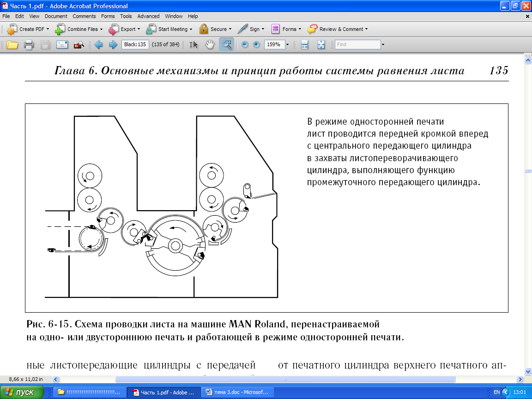This screenshot has width=532, height=399.
Task: Click the page number field Black:135
Action: tap(135, 44)
